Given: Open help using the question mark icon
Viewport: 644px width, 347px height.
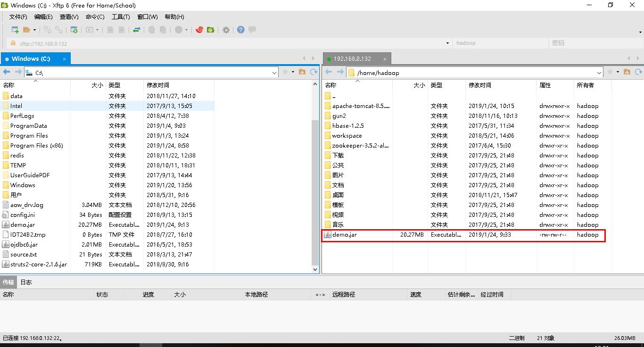Looking at the screenshot, I should coord(240,30).
